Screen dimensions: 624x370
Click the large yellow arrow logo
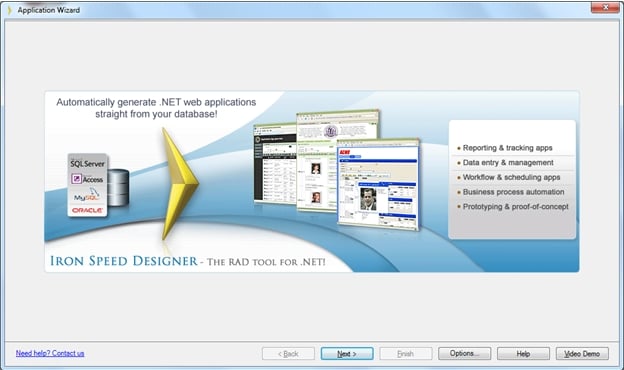(180, 184)
